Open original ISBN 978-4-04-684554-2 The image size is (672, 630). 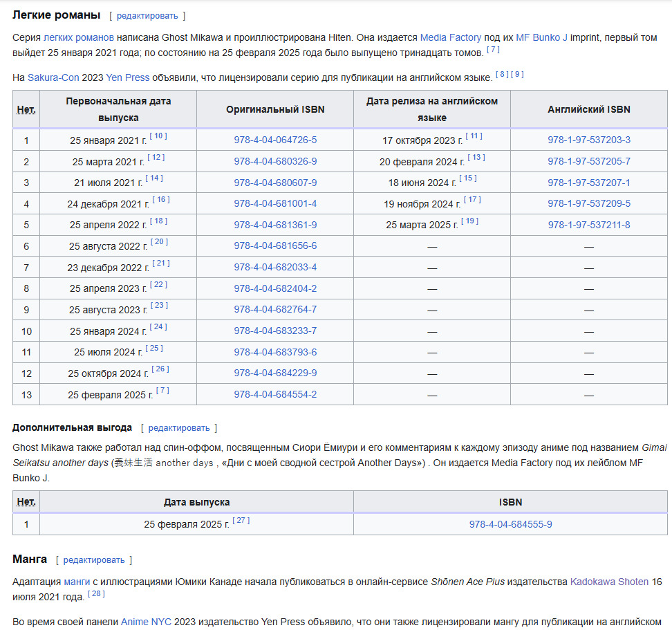[x=275, y=394]
